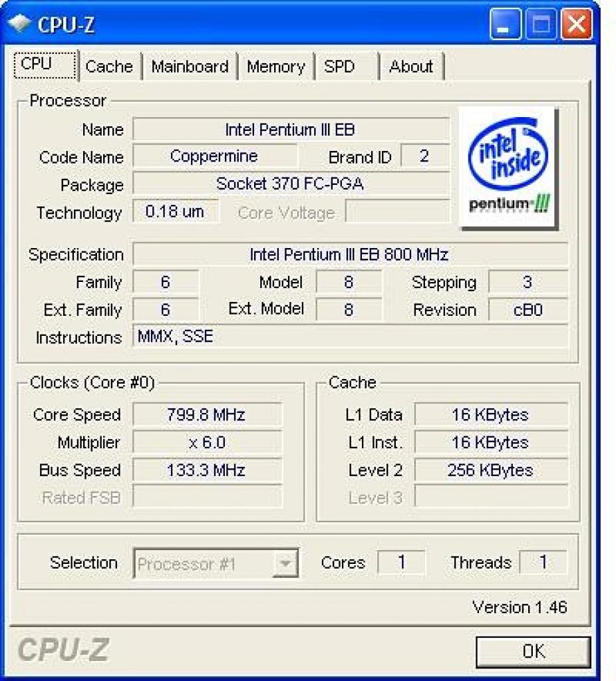This screenshot has height=681, width=616.
Task: Close the CPU-Z window
Action: coord(577,25)
